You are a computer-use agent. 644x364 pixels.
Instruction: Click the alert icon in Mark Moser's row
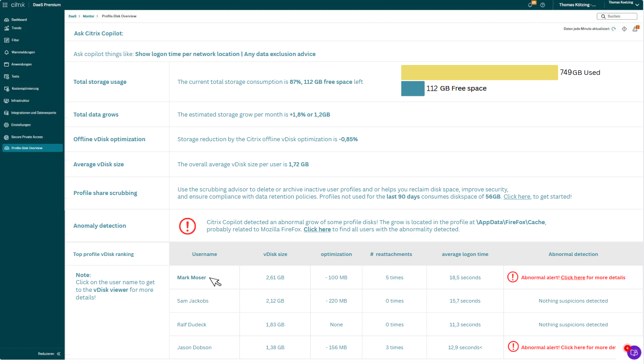coord(513,277)
